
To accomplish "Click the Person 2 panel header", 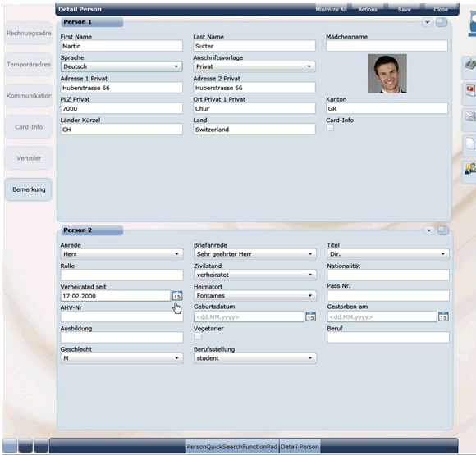I will 92,230.
